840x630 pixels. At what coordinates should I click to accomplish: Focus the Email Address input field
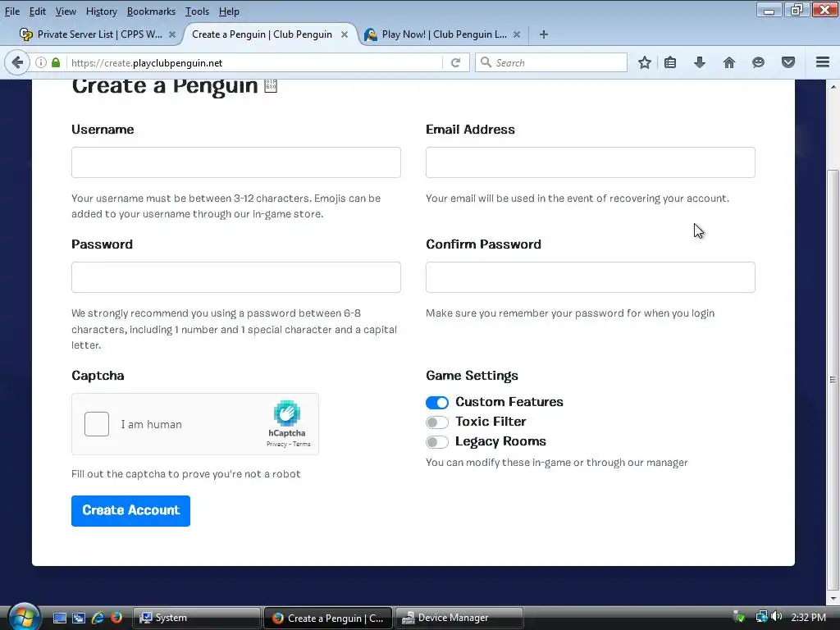point(591,162)
